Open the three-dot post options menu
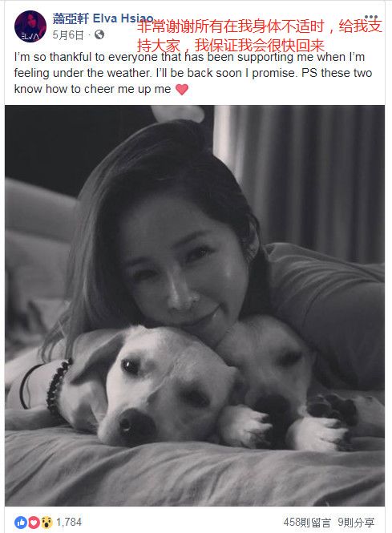Image resolution: width=392 pixels, height=533 pixels. [x=371, y=17]
